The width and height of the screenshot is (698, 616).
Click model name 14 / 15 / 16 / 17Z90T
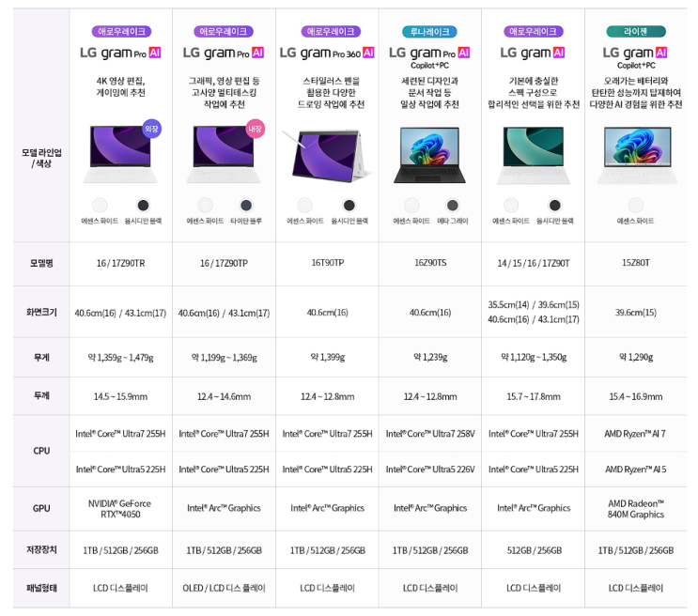point(534,264)
